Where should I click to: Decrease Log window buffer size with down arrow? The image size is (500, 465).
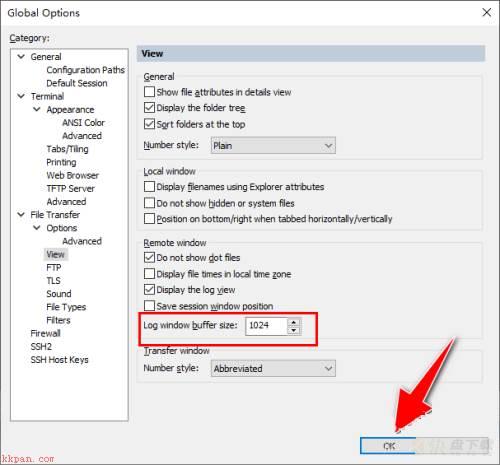point(294,330)
